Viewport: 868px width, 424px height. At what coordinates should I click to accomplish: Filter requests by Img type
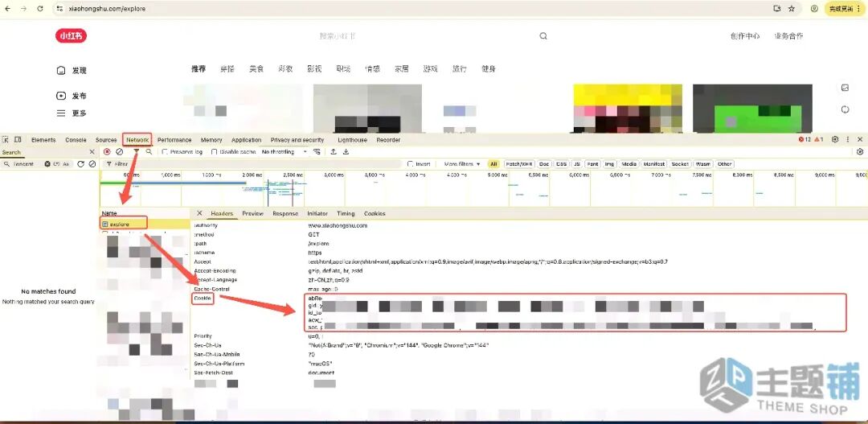pyautogui.click(x=609, y=164)
